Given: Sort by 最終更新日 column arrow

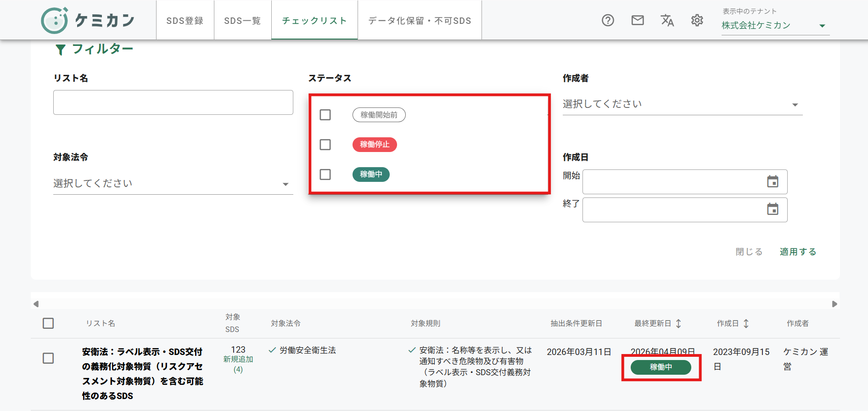Looking at the screenshot, I should pyautogui.click(x=678, y=323).
